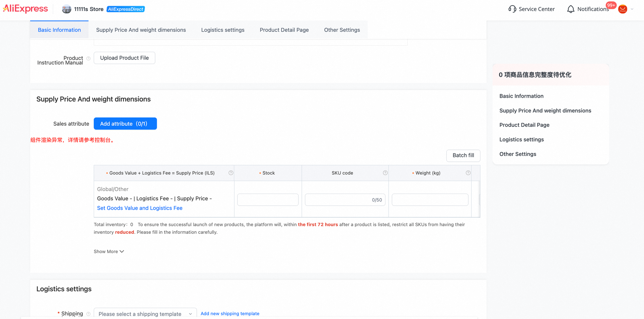
Task: Show help for Product Instruction Manual
Action: (88, 59)
